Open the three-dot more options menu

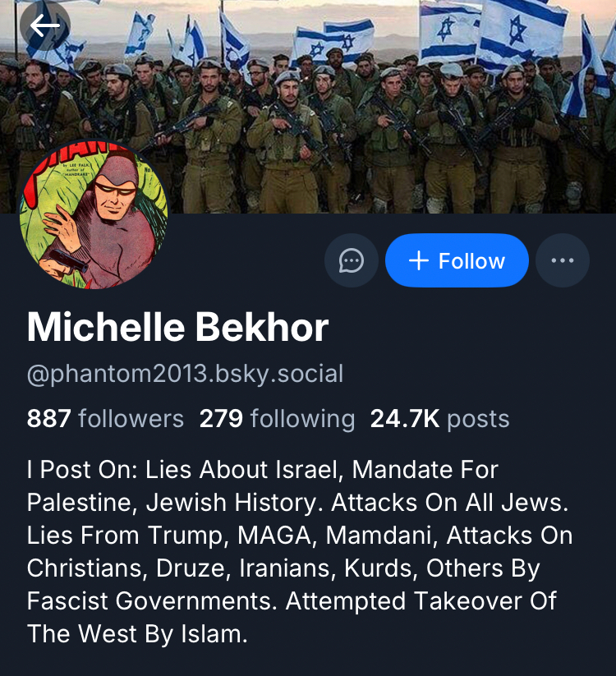coord(562,260)
